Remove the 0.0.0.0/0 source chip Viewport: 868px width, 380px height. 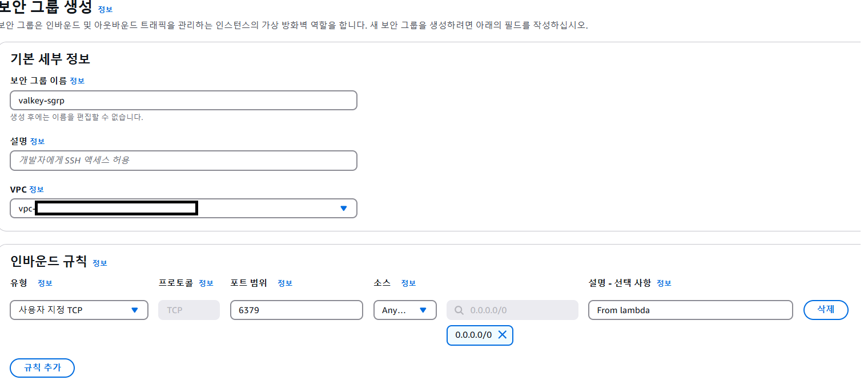[x=503, y=335]
